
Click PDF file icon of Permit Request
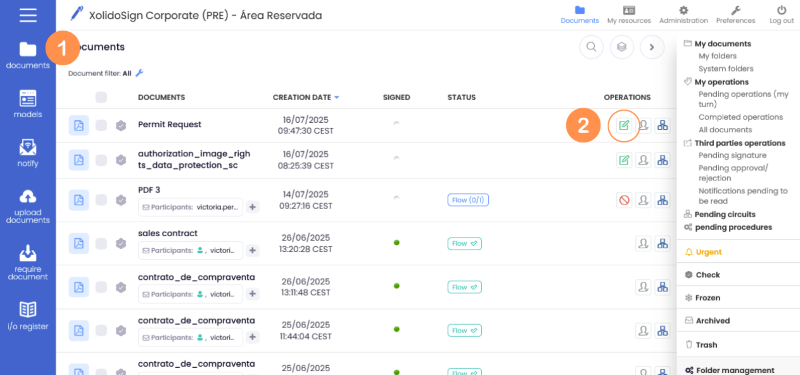(x=79, y=126)
